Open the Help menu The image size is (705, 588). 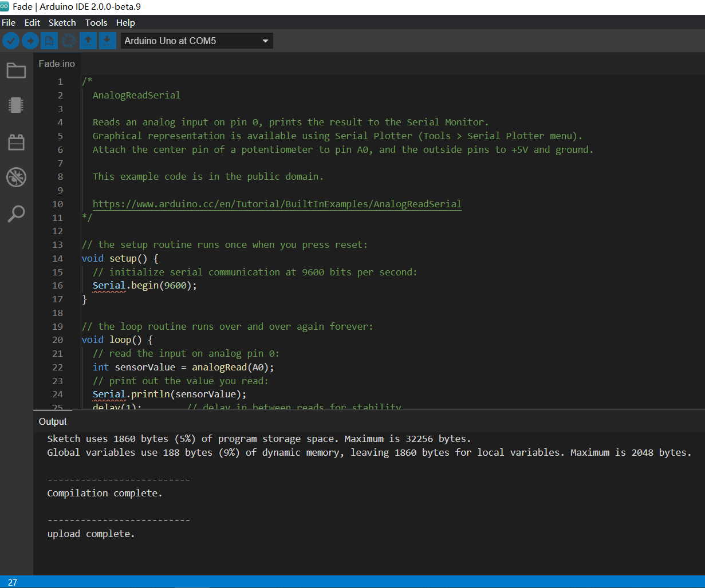(x=125, y=22)
